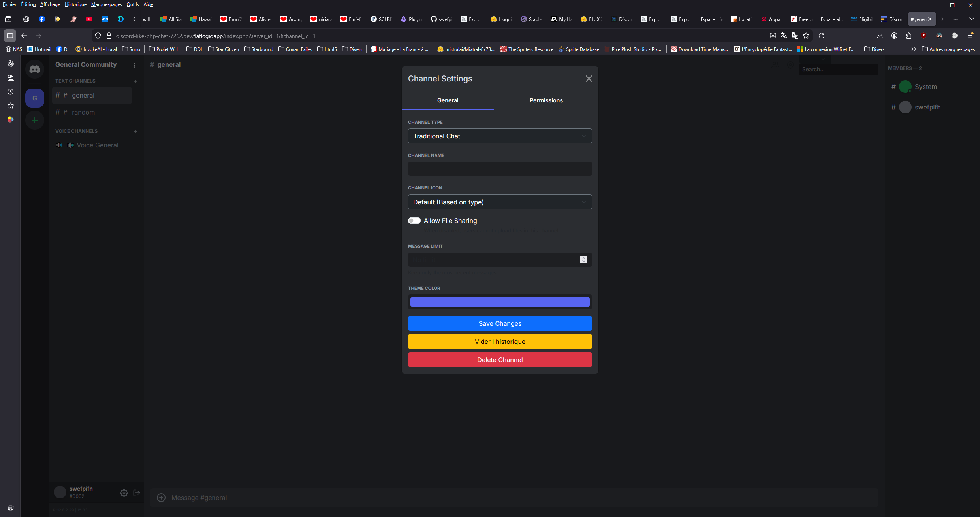Screen dimensions: 980x517
Task: Click the Vider l'historique button
Action: 500,342
